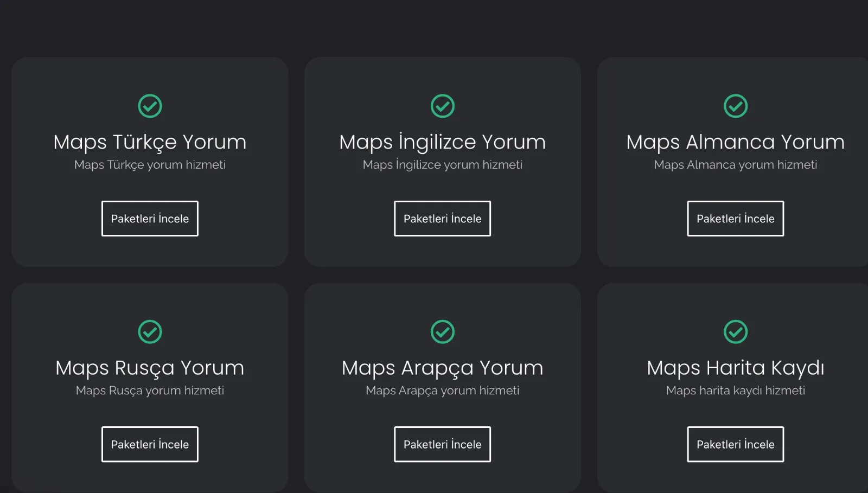Viewport: 868px width, 493px height.
Task: Select the Maps Harita Kaydı heading
Action: (x=736, y=368)
